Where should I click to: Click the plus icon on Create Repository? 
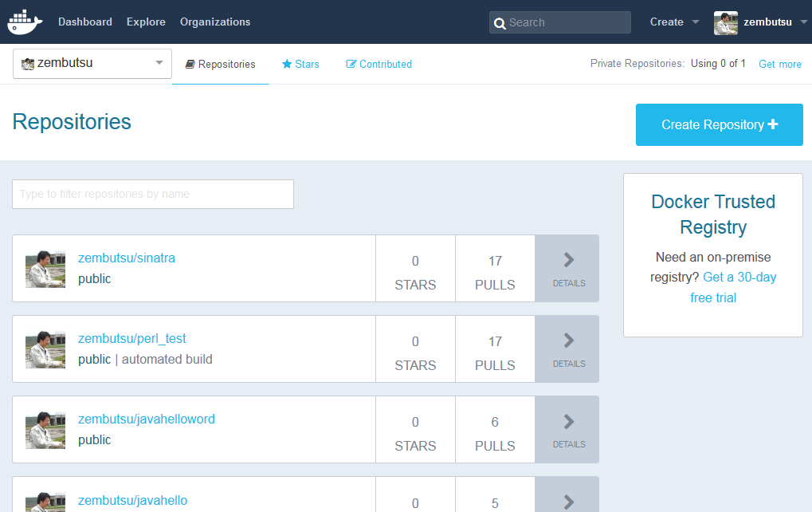click(773, 124)
